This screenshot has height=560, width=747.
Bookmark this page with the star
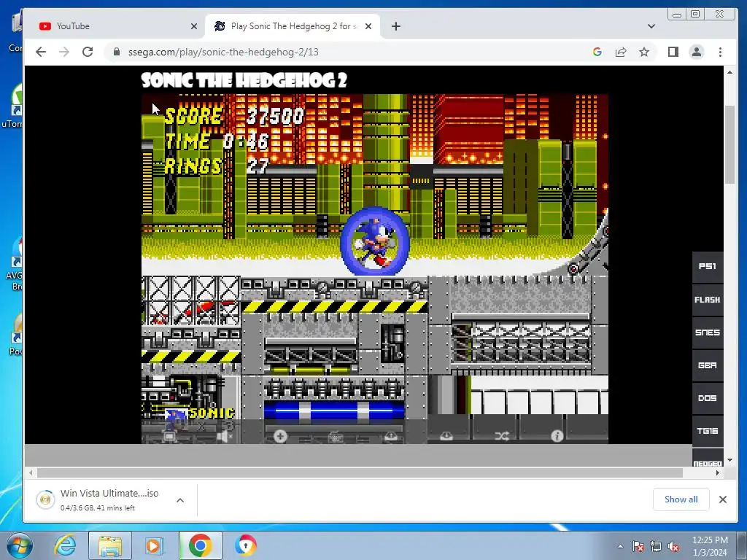(x=644, y=52)
